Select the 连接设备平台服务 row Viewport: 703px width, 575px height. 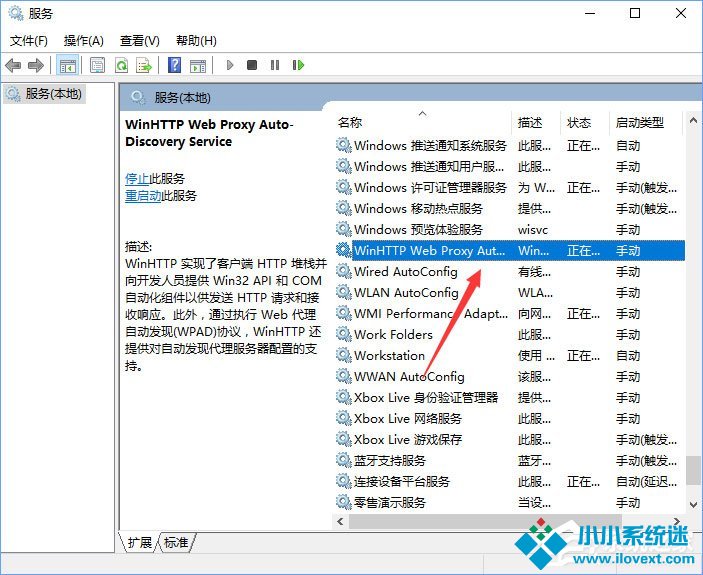(510, 482)
